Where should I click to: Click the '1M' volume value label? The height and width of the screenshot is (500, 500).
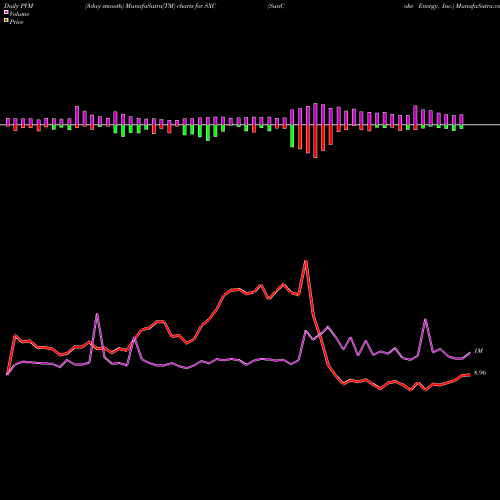[478, 351]
